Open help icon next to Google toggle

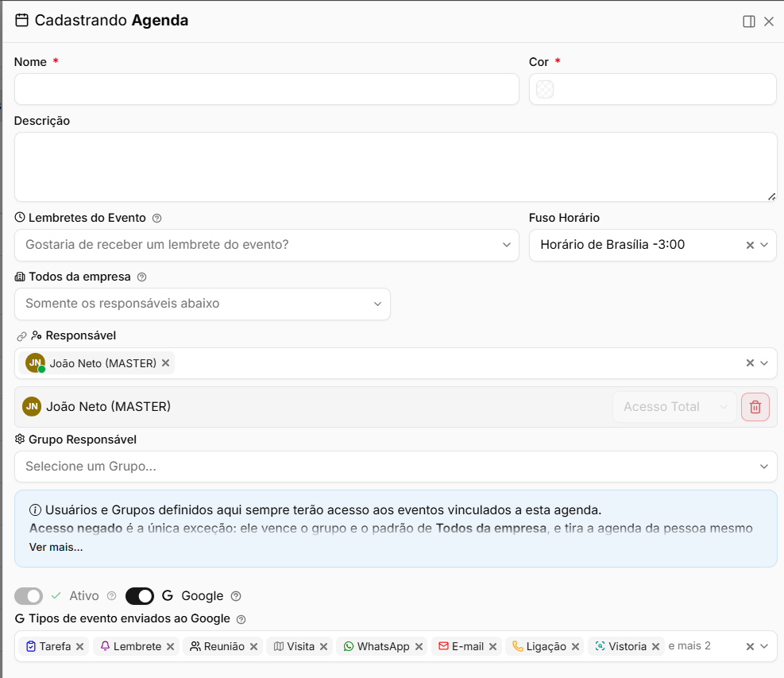coord(236,596)
